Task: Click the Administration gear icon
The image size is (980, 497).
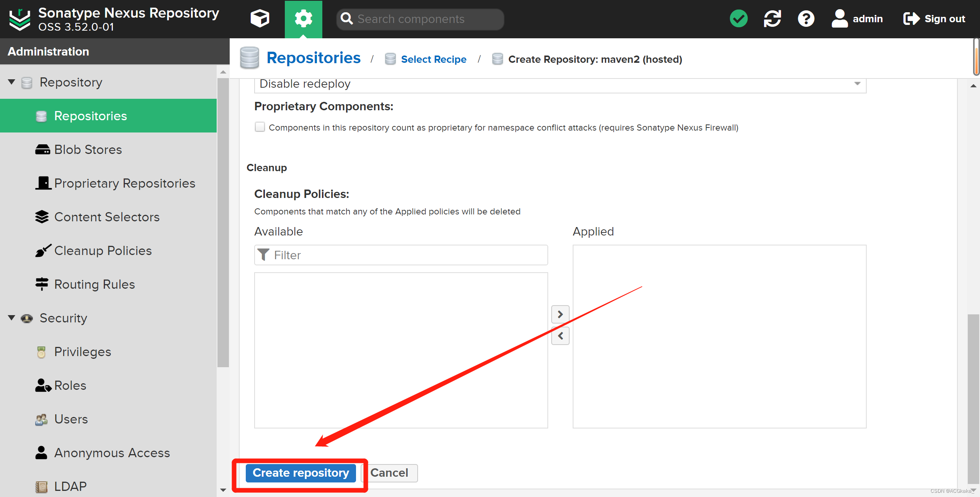Action: click(x=303, y=18)
